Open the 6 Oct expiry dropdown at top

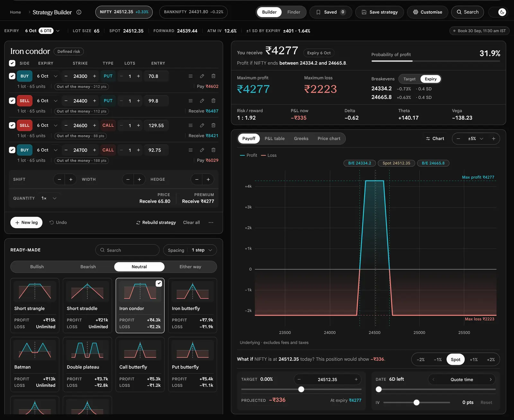pyautogui.click(x=42, y=31)
